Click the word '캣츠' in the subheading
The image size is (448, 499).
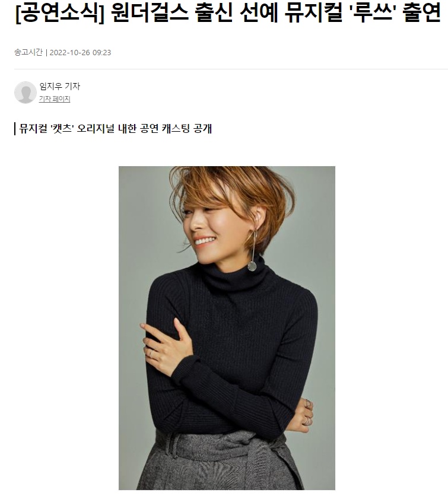pyautogui.click(x=62, y=129)
